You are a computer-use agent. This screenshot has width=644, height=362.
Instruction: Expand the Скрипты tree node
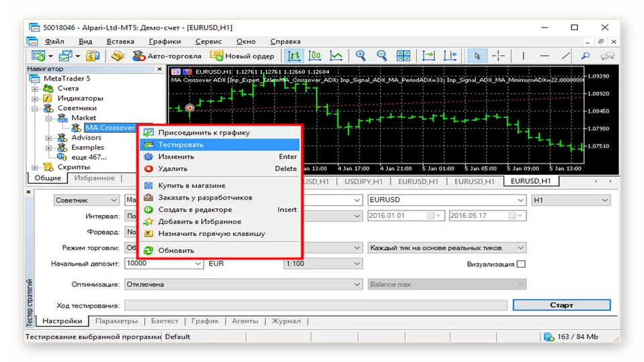pyautogui.click(x=35, y=168)
